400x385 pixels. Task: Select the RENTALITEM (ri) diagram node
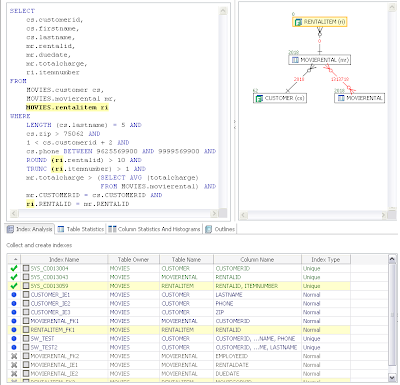[x=320, y=22]
